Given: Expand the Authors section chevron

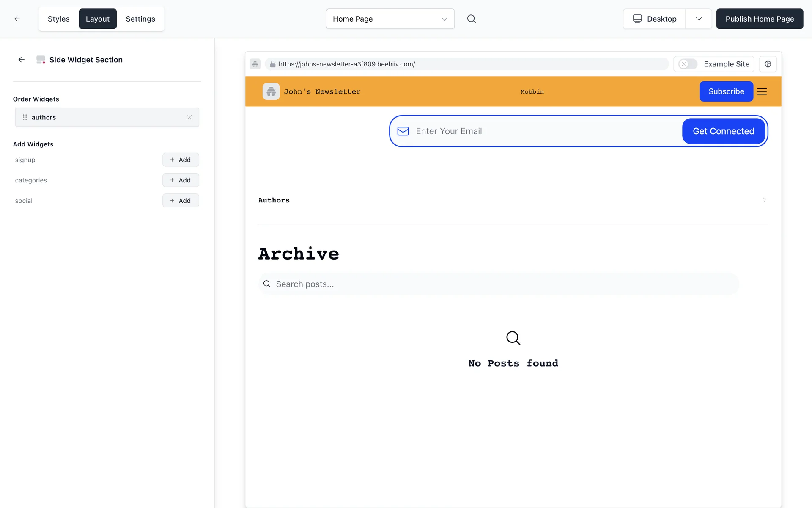Looking at the screenshot, I should (764, 200).
